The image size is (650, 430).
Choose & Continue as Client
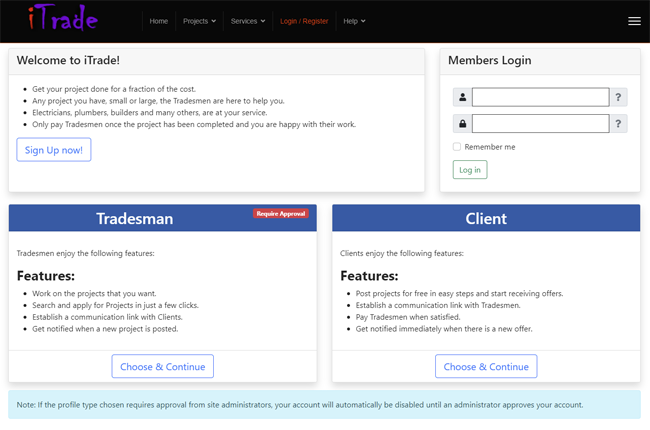coord(486,366)
